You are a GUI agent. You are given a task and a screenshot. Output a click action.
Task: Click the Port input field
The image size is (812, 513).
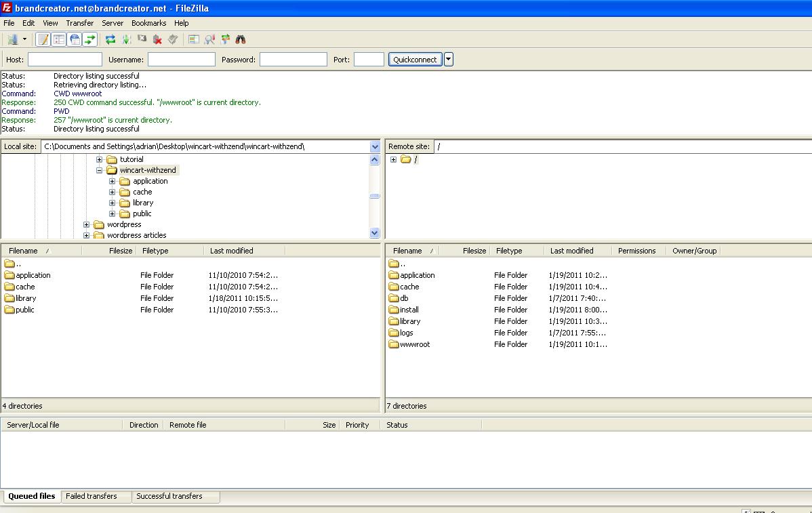pyautogui.click(x=369, y=60)
